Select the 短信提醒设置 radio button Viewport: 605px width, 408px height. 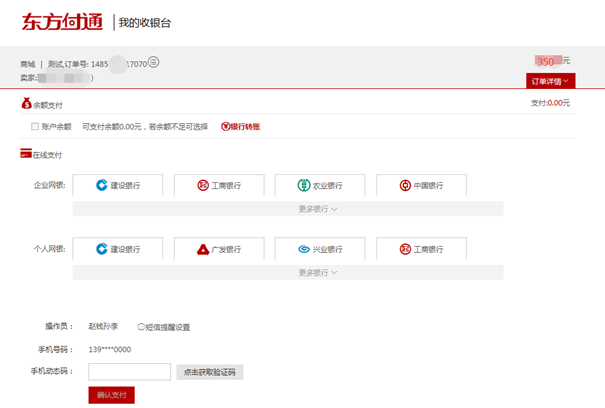(x=141, y=327)
